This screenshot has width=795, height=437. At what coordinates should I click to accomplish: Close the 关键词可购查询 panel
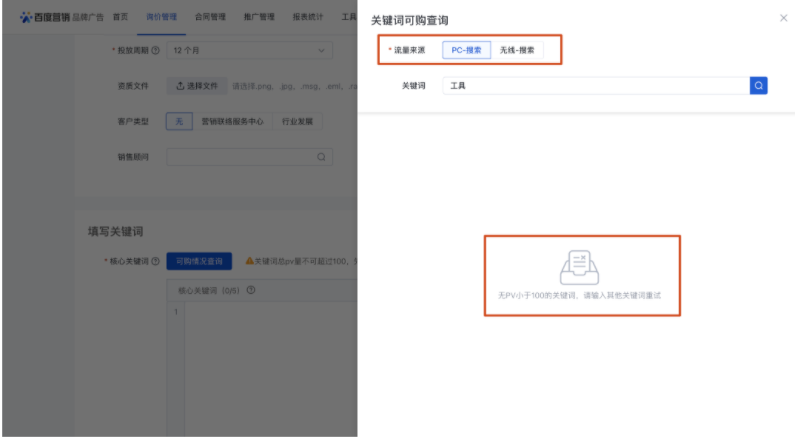tap(783, 18)
